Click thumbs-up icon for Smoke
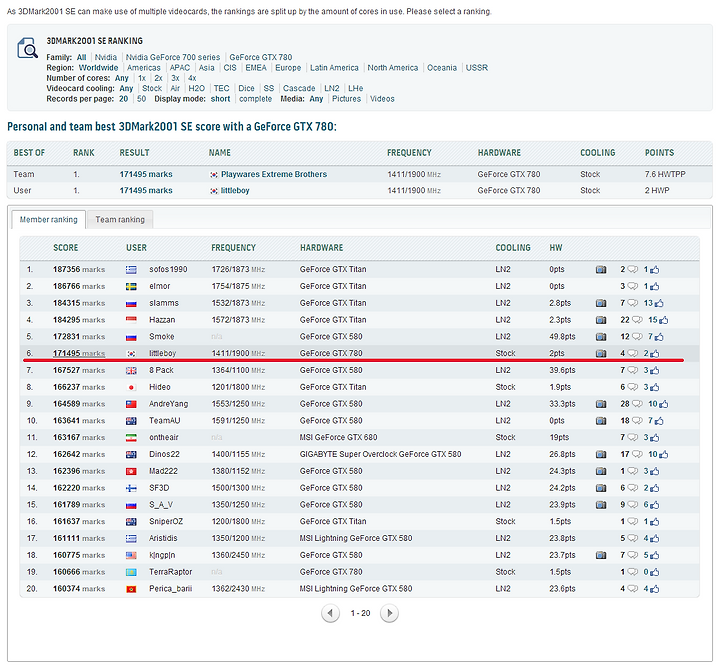This screenshot has width=720, height=667. (x=659, y=336)
